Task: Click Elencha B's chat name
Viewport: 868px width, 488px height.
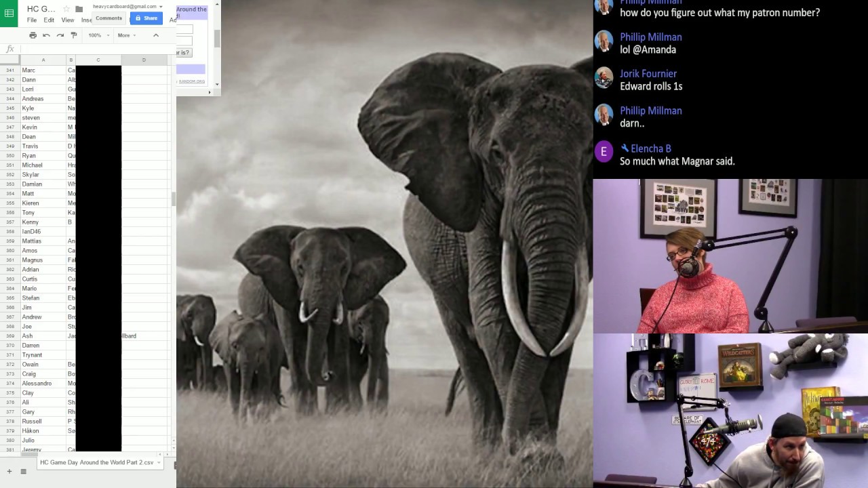Action: click(x=650, y=148)
